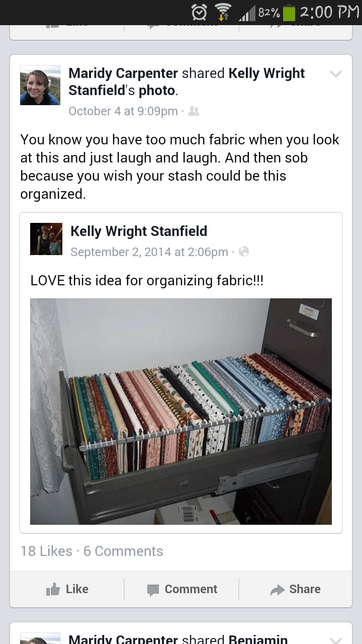Open the fabric file drawer photo

pyautogui.click(x=181, y=412)
